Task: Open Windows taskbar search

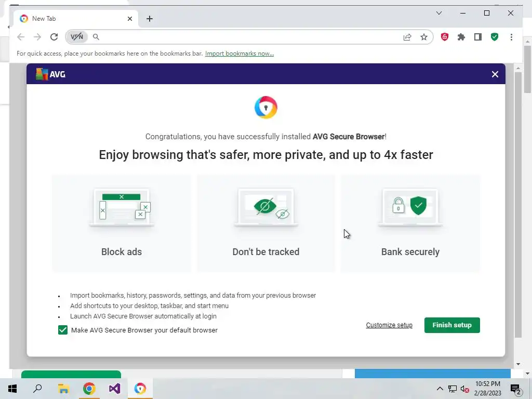Action: (37, 389)
